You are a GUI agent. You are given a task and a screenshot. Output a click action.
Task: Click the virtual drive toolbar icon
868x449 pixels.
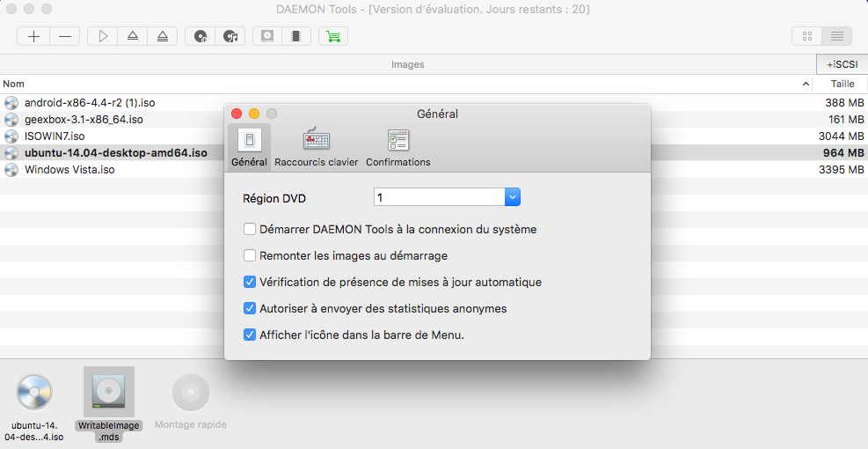267,37
